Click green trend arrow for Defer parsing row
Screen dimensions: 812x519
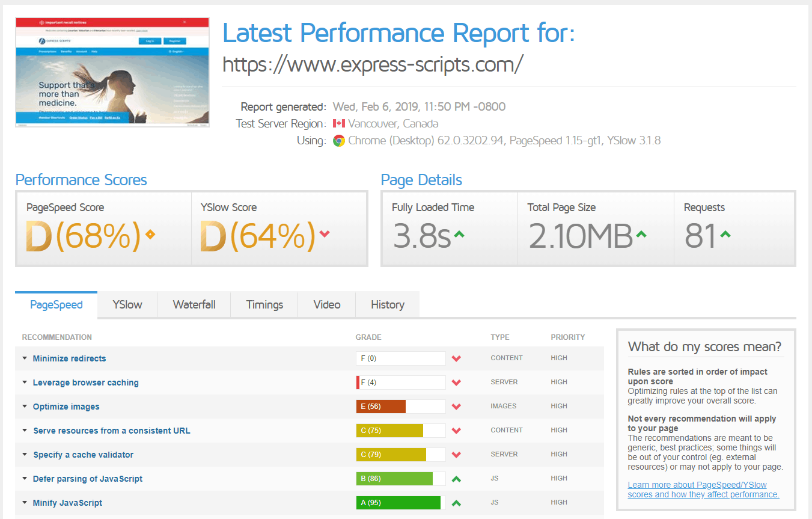click(456, 479)
